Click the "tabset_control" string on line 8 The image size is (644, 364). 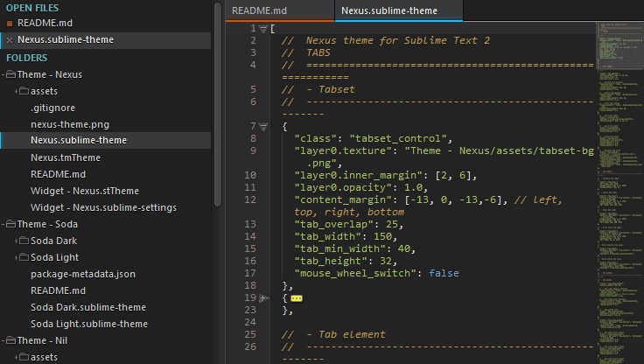click(x=398, y=138)
